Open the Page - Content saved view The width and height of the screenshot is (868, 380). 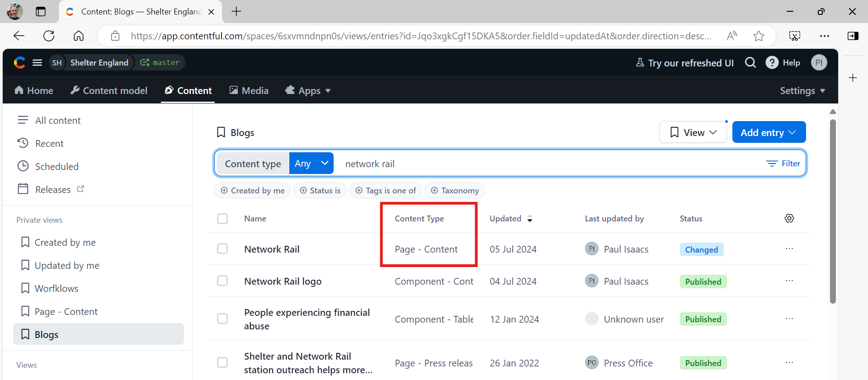point(59,312)
